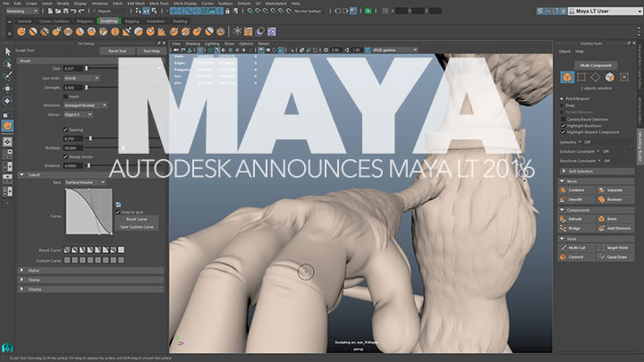Open the Mirror Object X dropdown
Viewport: 644px width, 362px height.
click(x=78, y=114)
